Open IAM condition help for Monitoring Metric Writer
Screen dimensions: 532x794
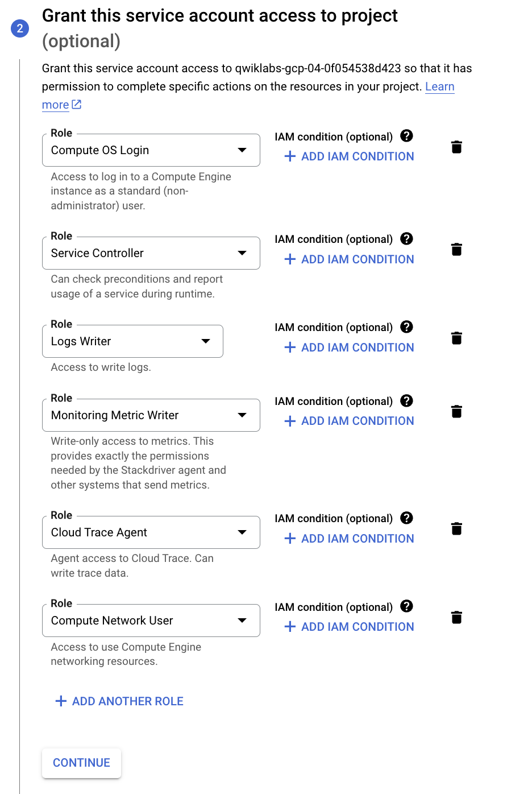[406, 401]
